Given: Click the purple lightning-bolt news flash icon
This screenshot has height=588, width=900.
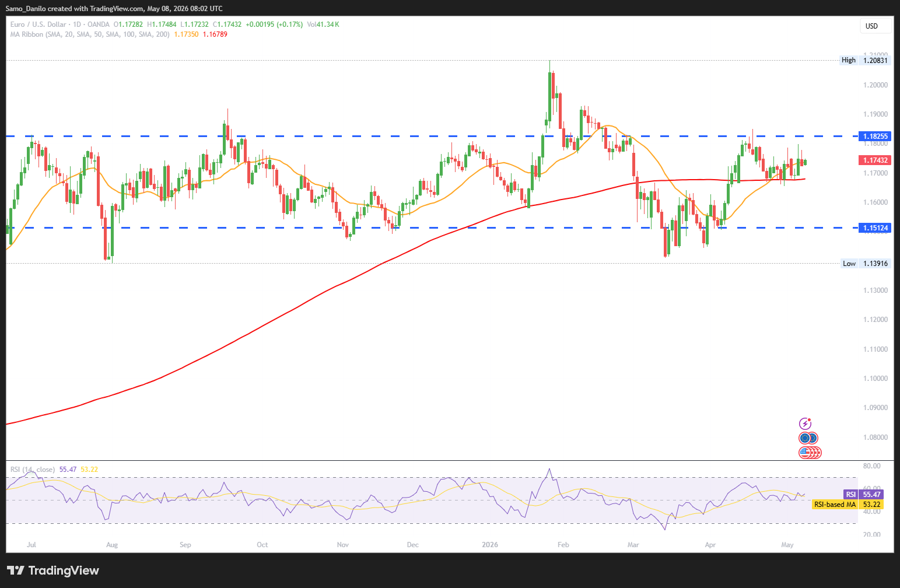Looking at the screenshot, I should tap(805, 424).
